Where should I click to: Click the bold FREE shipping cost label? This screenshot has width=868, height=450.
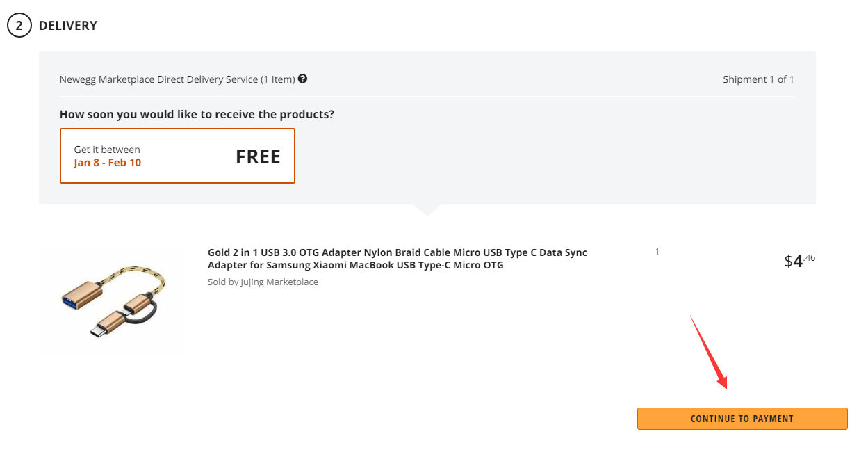[x=258, y=157]
